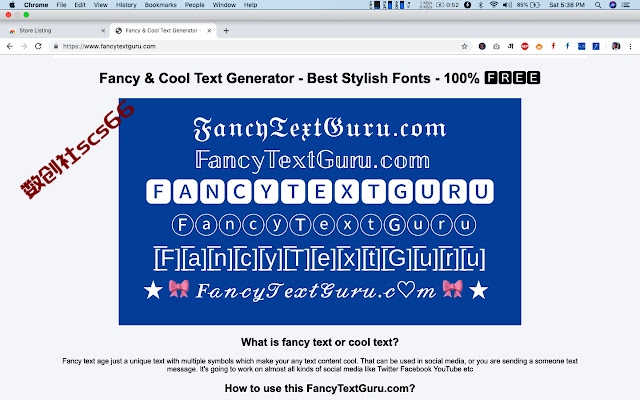640x400 pixels.
Task: Open the Bookmarks menu
Action: [x=160, y=5]
